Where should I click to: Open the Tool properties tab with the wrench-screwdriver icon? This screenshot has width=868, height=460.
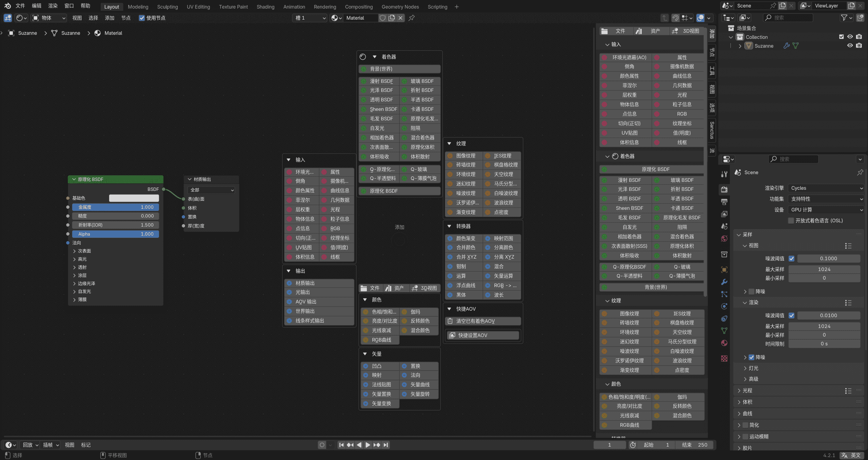pos(724,174)
